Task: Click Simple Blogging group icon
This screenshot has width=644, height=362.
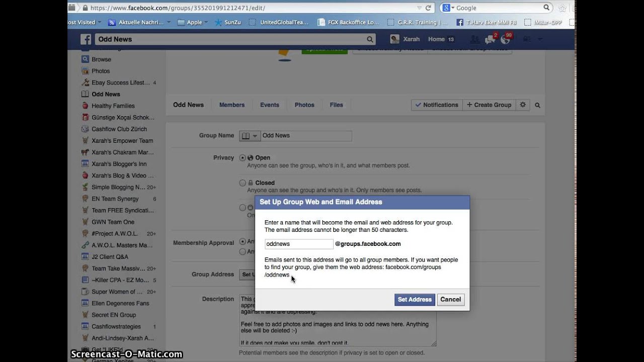Action: tap(85, 187)
